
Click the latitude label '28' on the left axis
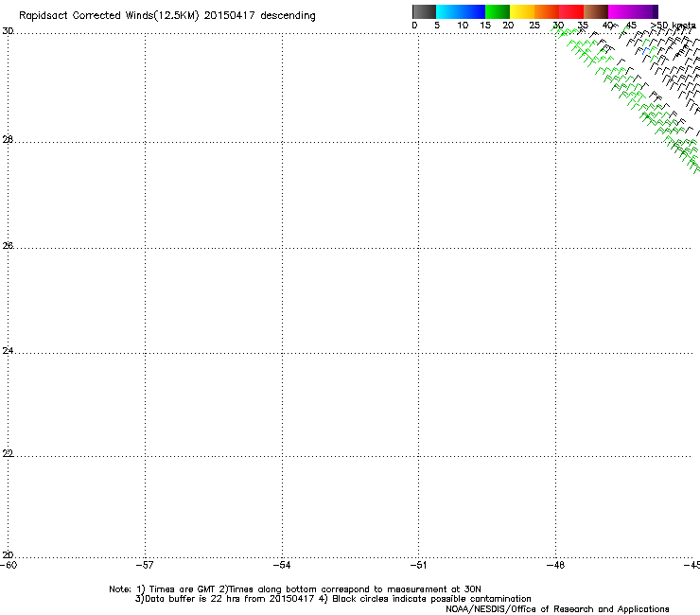(8, 139)
